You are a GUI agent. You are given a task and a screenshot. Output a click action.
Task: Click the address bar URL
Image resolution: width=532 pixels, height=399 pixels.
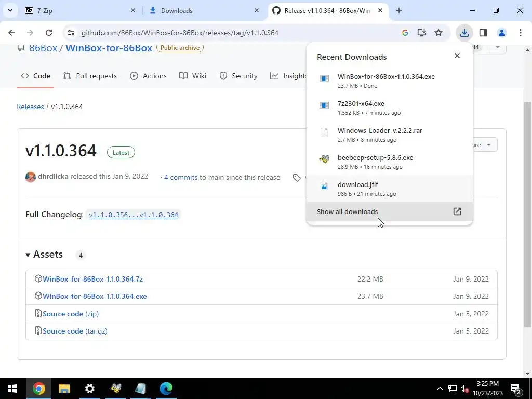180,33
